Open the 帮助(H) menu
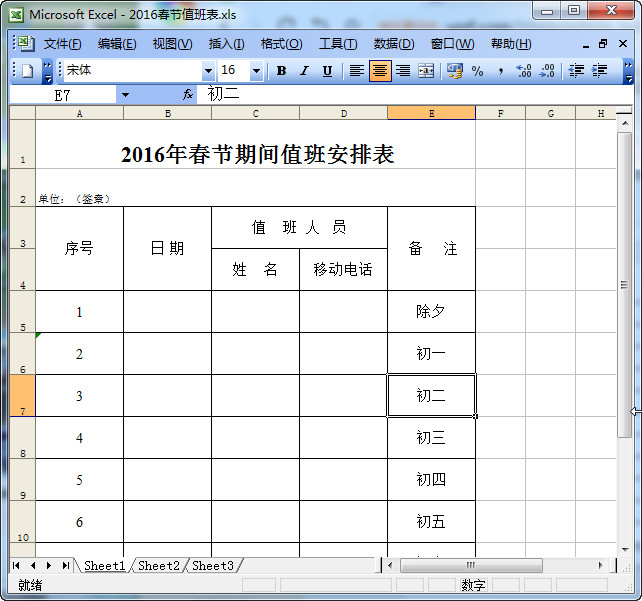Image resolution: width=642 pixels, height=601 pixels. 511,43
